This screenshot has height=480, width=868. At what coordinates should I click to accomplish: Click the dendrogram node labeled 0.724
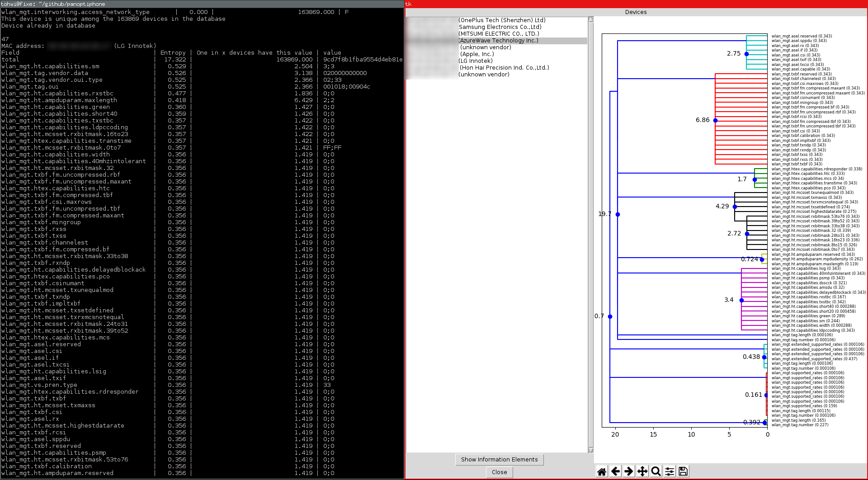coord(762,259)
